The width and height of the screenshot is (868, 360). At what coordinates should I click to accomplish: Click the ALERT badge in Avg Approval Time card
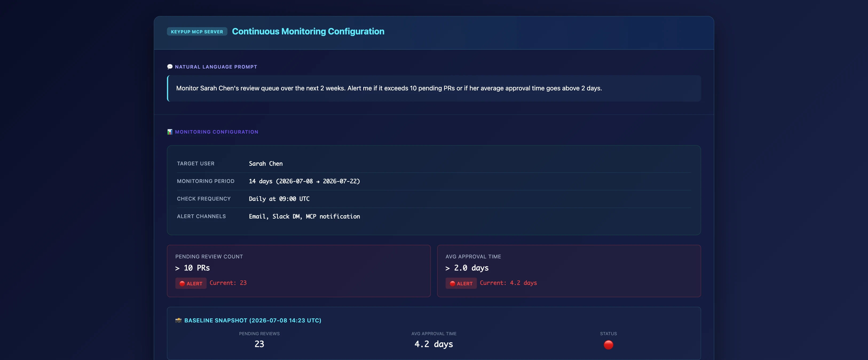pos(461,283)
